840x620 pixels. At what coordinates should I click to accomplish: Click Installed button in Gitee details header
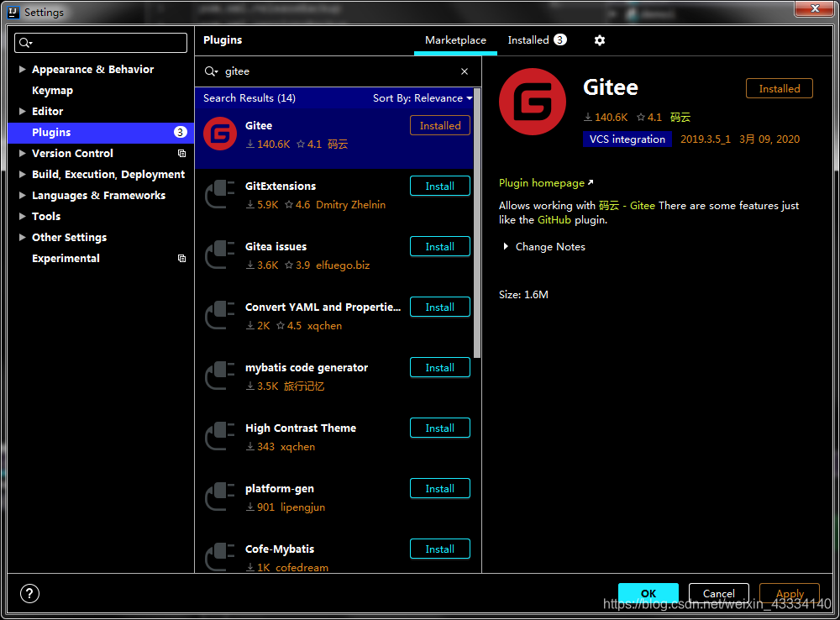779,89
